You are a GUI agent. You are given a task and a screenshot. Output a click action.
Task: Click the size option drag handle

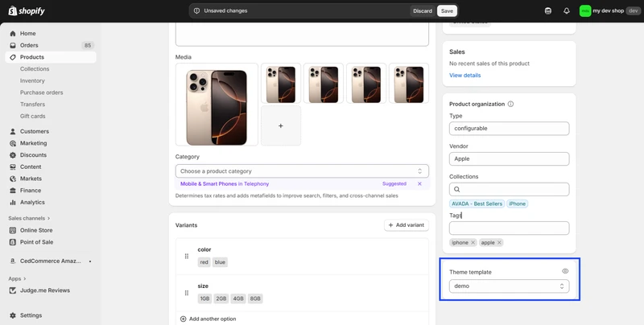(187, 293)
